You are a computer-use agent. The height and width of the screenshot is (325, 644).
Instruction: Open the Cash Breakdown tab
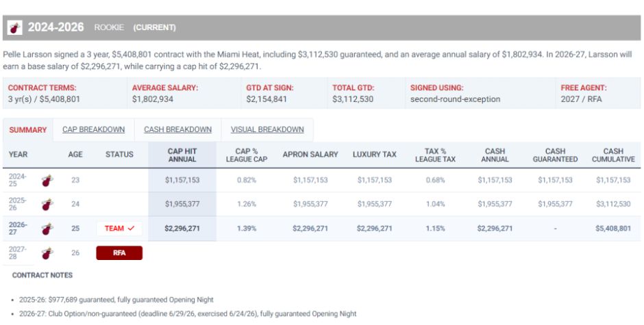(178, 130)
